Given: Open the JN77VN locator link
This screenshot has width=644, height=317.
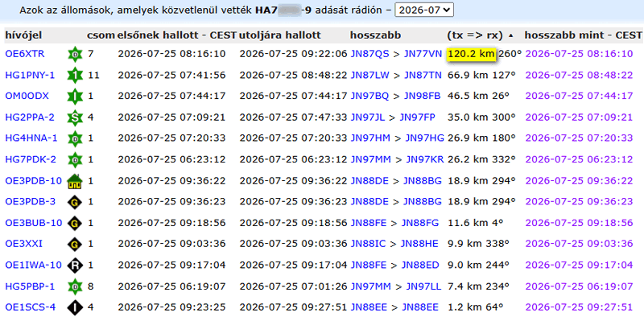Looking at the screenshot, I should [423, 54].
